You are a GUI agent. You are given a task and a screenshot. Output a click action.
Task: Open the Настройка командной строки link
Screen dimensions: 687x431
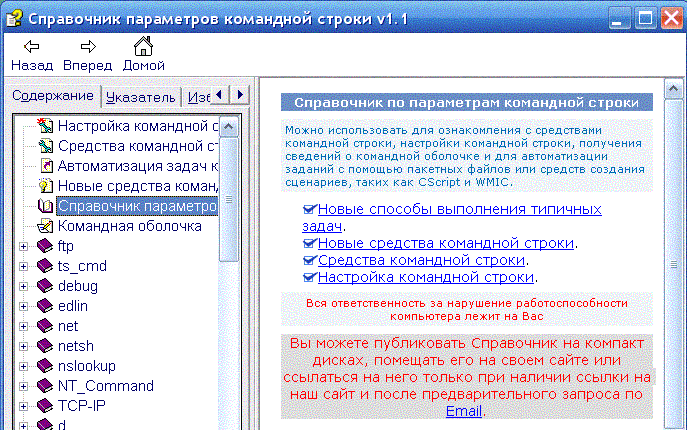pyautogui.click(x=425, y=277)
